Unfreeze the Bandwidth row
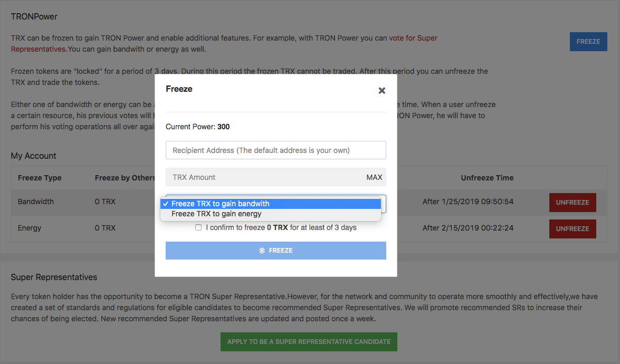Viewport: 620px width, 364px height. (x=573, y=203)
